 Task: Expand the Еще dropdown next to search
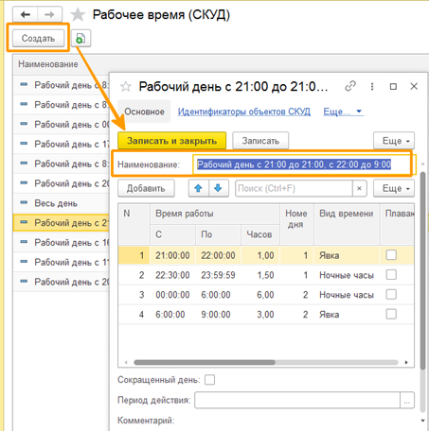[x=394, y=188]
